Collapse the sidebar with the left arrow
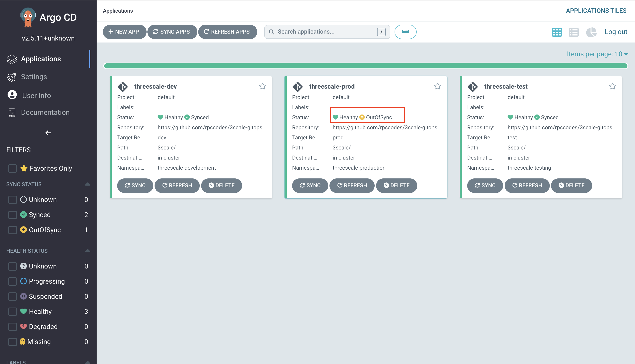This screenshot has height=364, width=635. pyautogui.click(x=48, y=133)
